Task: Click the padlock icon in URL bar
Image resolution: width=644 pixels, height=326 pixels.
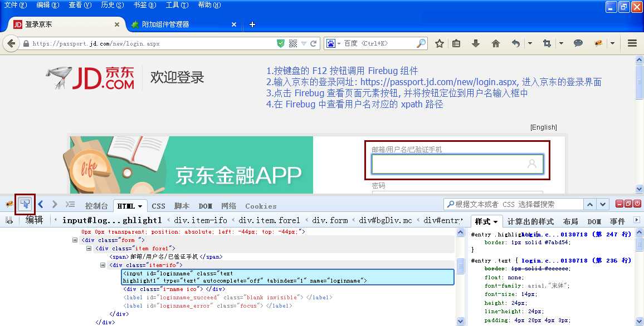Action: [26, 43]
